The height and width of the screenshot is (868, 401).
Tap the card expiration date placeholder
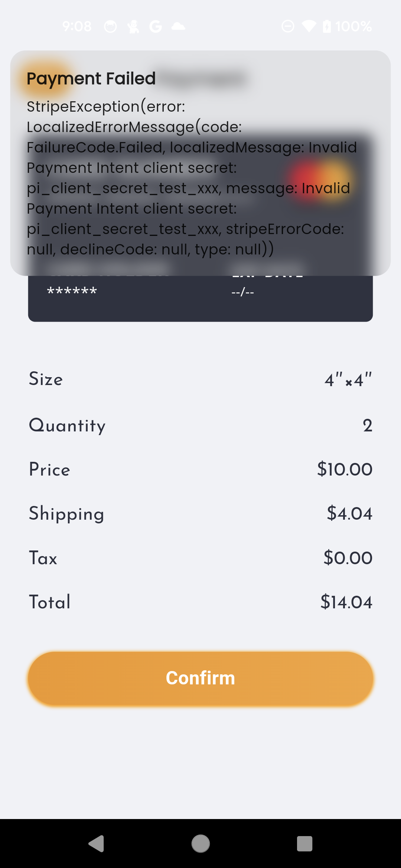(x=242, y=292)
